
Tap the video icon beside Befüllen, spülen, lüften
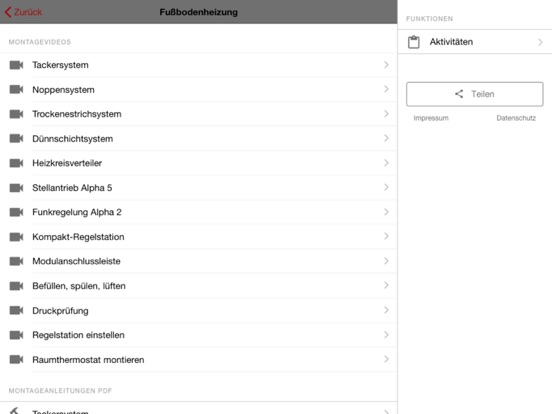tap(16, 286)
